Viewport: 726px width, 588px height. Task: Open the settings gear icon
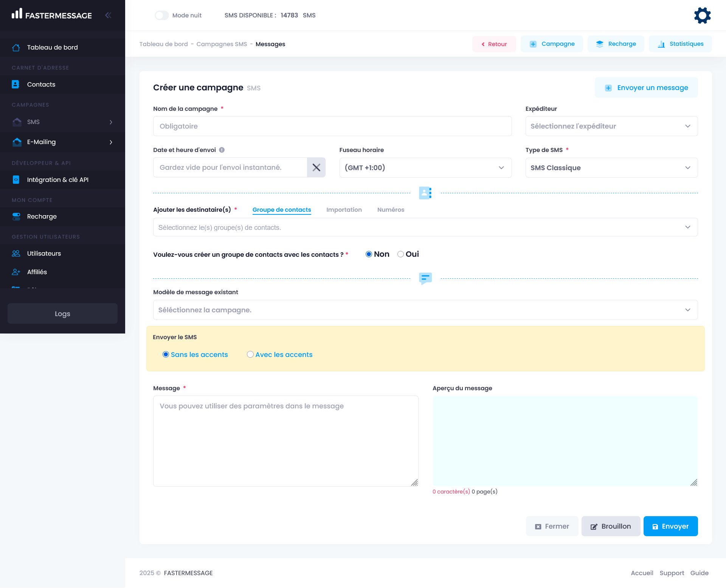coord(702,16)
